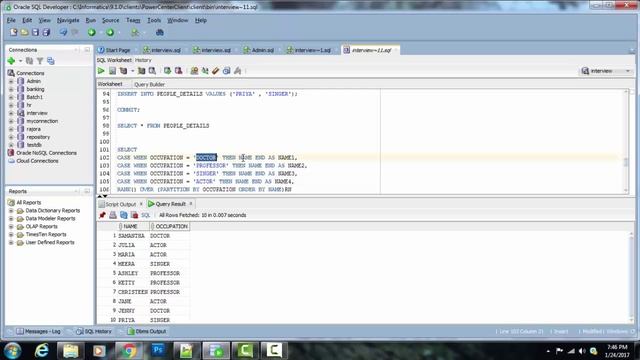Image resolution: width=640 pixels, height=360 pixels.
Task: Expand the Batch1 connection node
Action: [11, 97]
